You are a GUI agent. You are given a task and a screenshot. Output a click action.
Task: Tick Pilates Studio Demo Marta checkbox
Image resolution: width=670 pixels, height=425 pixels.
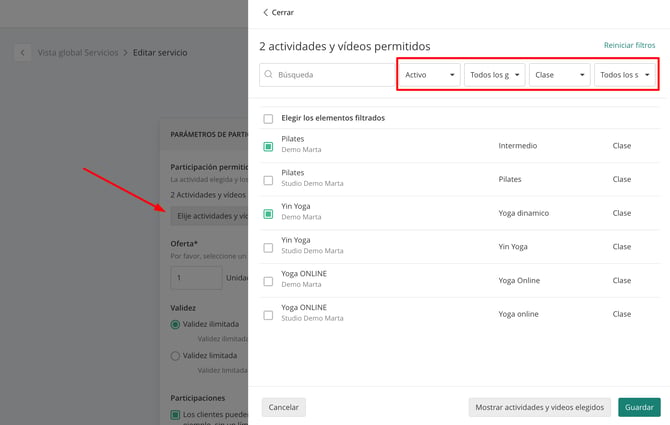point(268,180)
